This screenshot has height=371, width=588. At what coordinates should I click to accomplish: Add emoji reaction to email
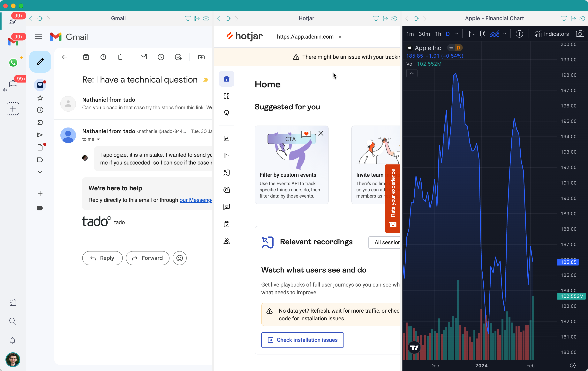tap(179, 258)
